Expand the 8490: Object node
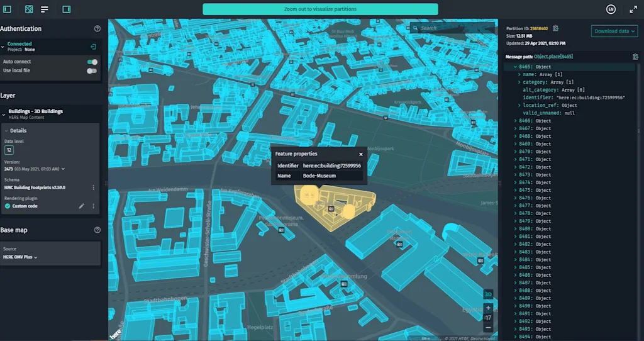Screen dimensions: 644x341 [x=516, y=306]
